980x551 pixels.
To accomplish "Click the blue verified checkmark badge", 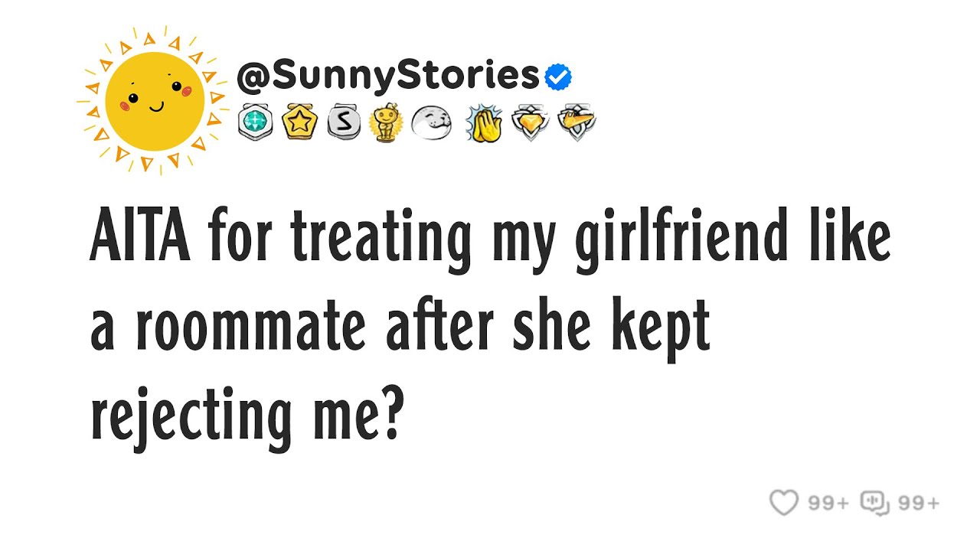I will point(558,77).
